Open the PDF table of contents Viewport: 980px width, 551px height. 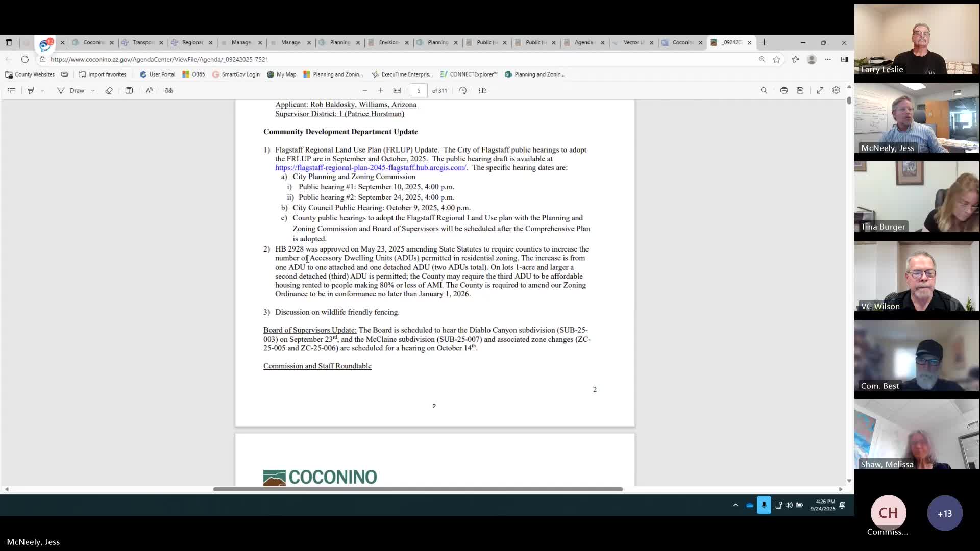12,90
